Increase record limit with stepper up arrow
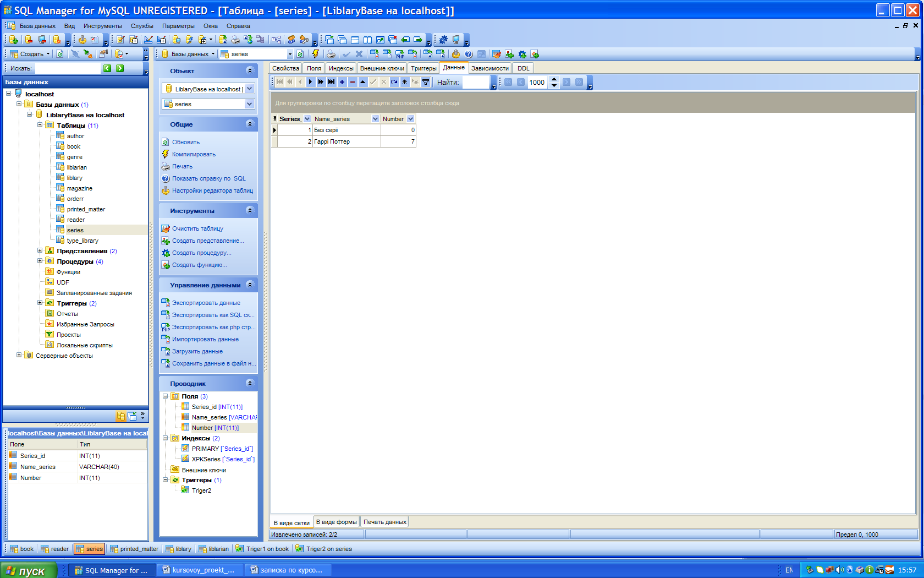The width and height of the screenshot is (924, 578). [x=554, y=79]
